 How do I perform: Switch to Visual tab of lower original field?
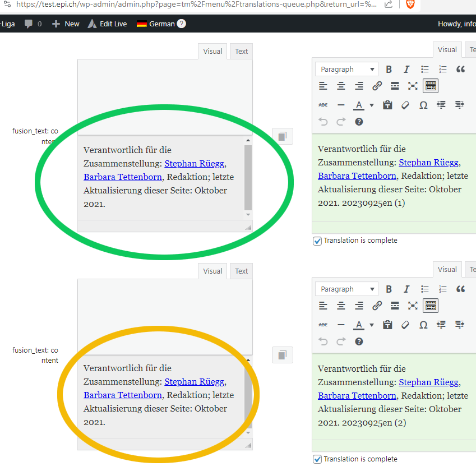tap(212, 271)
